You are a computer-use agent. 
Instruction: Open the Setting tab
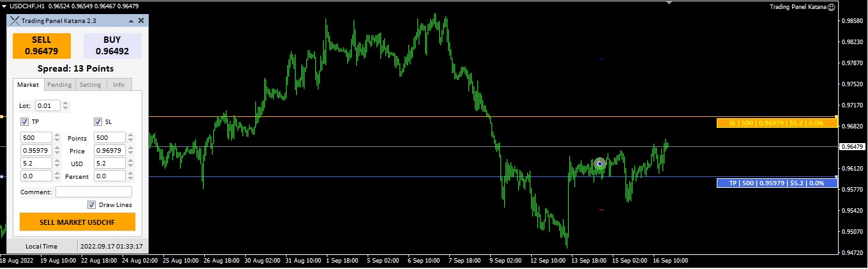(x=90, y=84)
